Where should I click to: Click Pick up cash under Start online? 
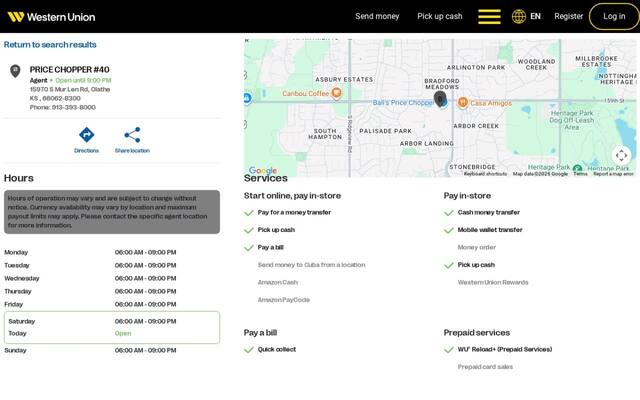(x=276, y=230)
